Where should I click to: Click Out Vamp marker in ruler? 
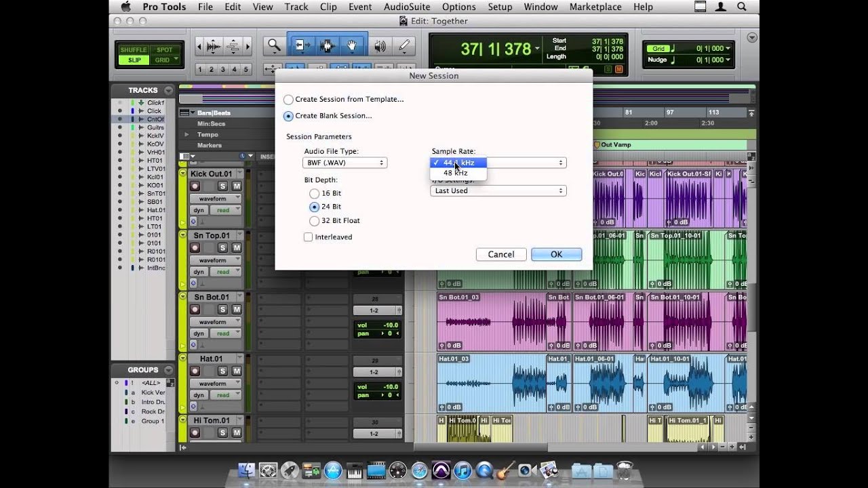coord(614,145)
